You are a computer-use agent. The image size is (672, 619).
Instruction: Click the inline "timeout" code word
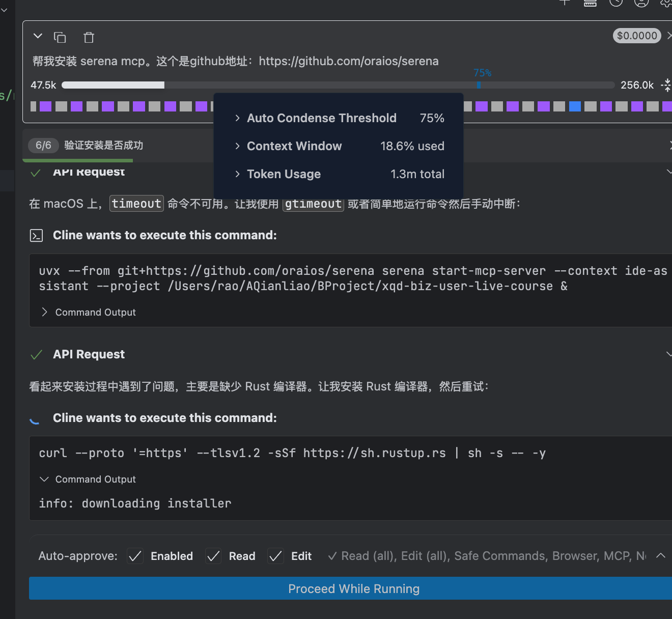coord(136,204)
